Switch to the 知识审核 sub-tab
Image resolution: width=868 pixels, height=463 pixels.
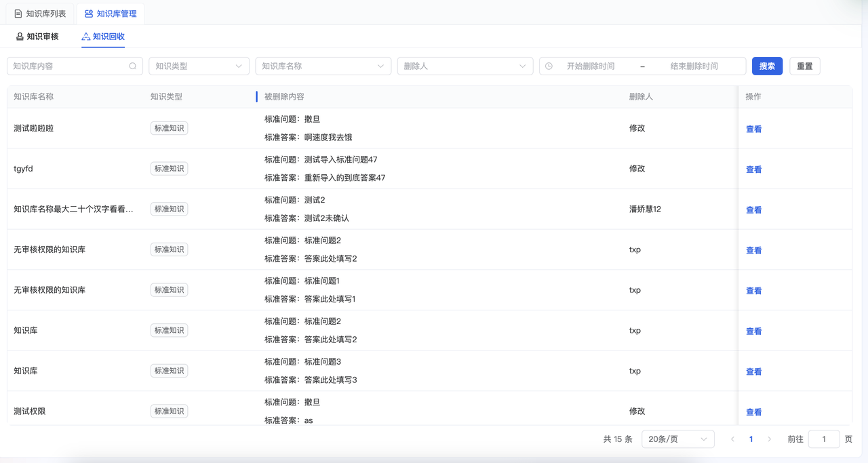click(x=37, y=37)
